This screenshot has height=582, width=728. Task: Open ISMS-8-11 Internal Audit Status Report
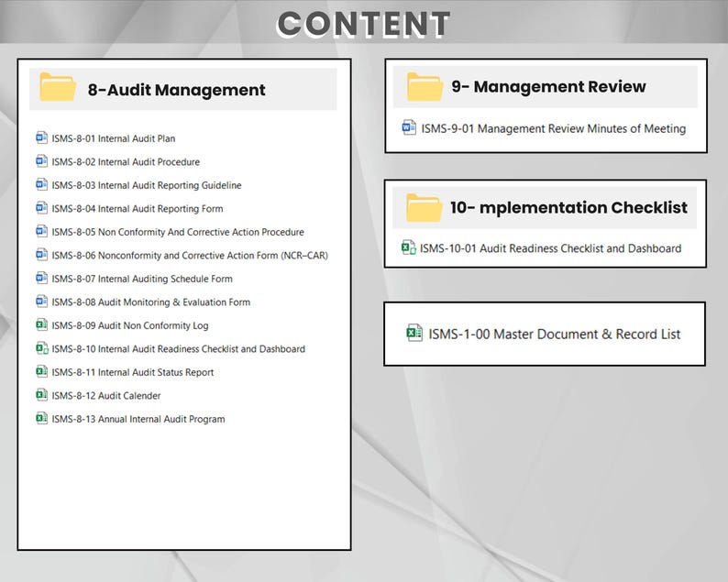pyautogui.click(x=133, y=372)
